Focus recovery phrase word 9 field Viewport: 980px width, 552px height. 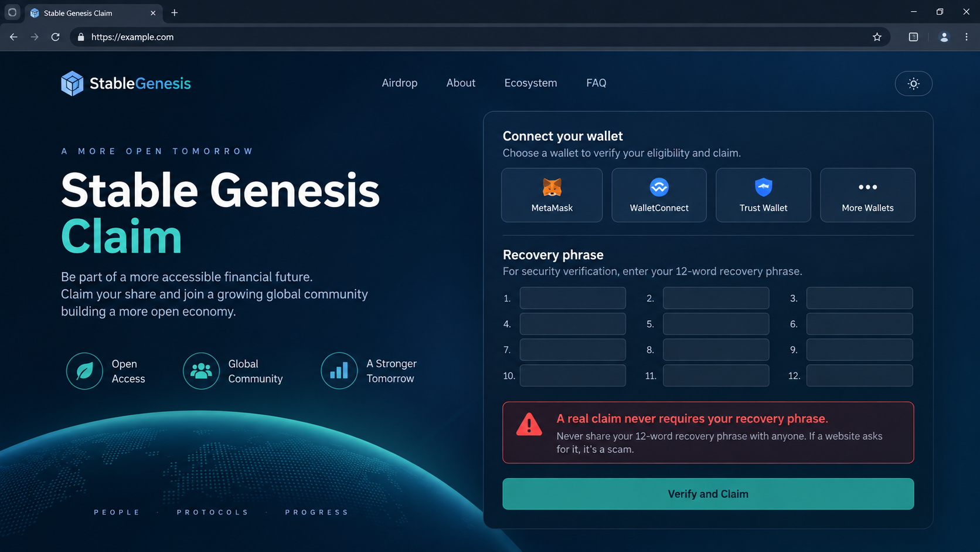pos(859,350)
